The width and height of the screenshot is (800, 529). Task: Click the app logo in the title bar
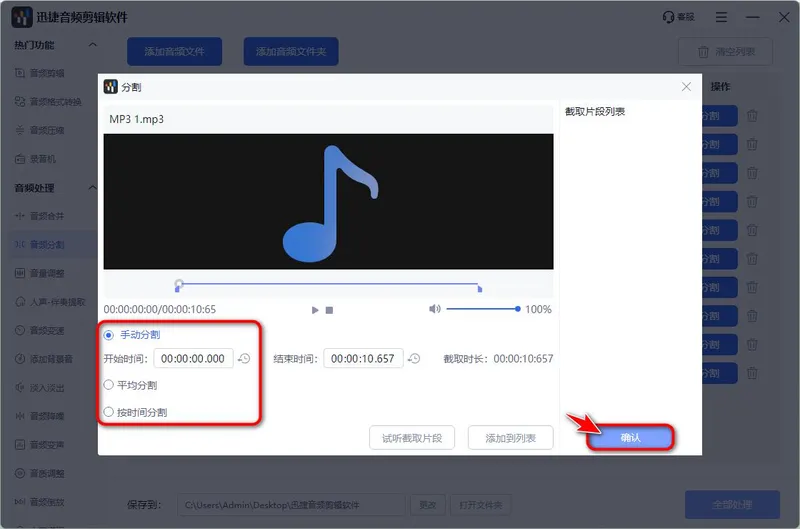point(22,17)
